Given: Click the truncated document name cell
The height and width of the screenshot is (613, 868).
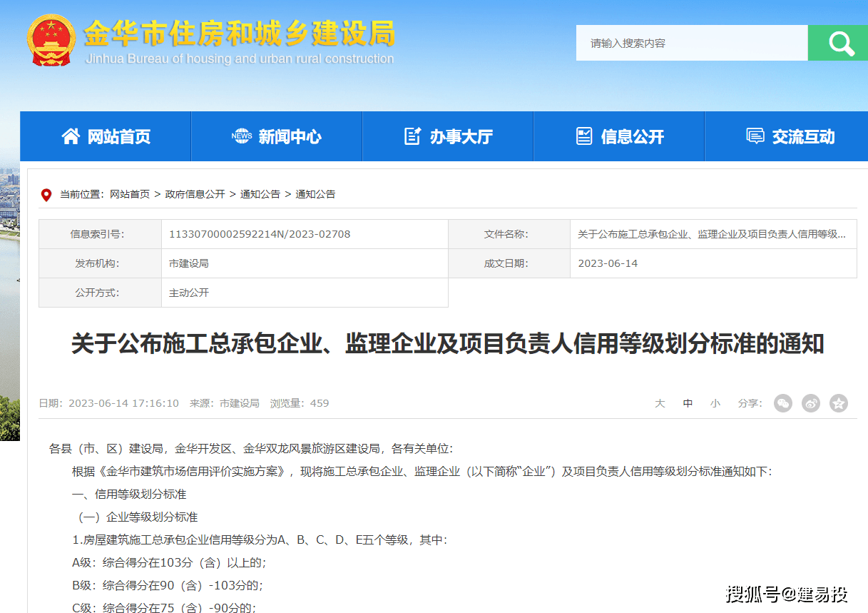Looking at the screenshot, I should 712,234.
